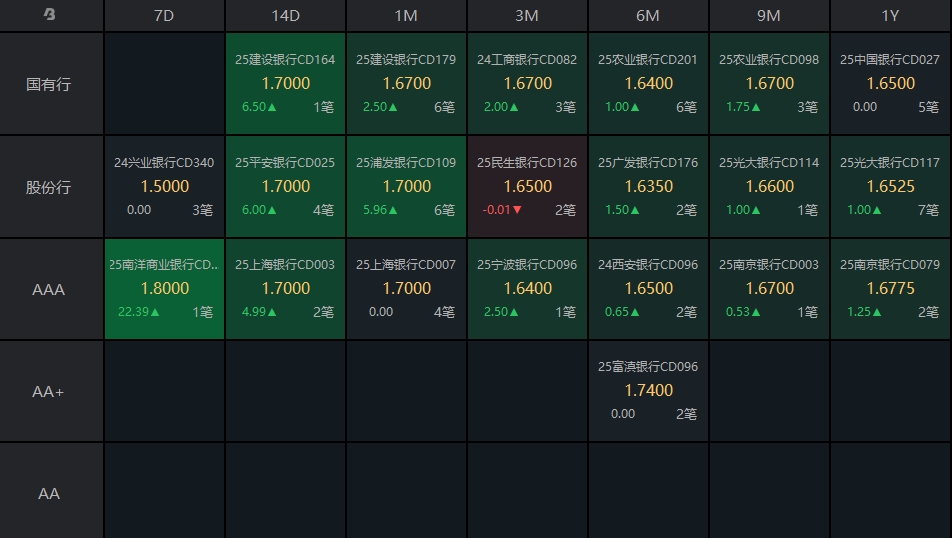Select the 14D tenor column header
This screenshot has width=952, height=538.
285,16
